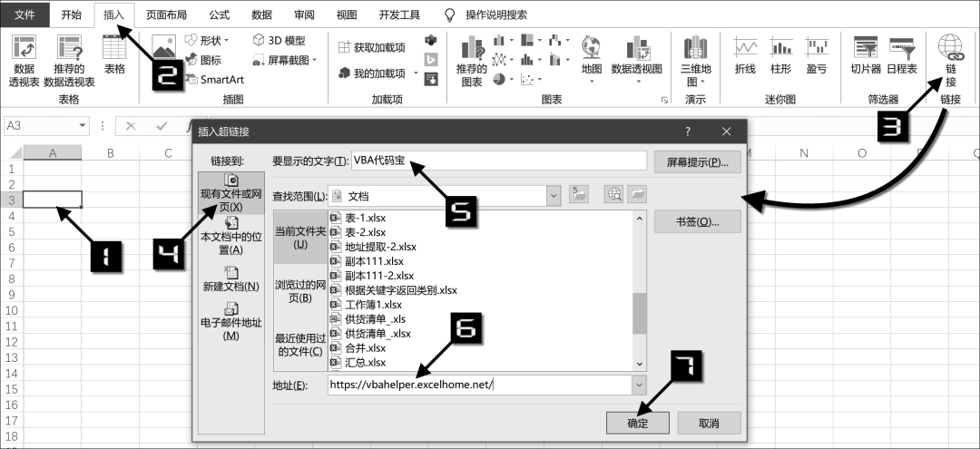The width and height of the screenshot is (980, 449).
Task: Switch to the View (视图) tab
Action: (347, 15)
